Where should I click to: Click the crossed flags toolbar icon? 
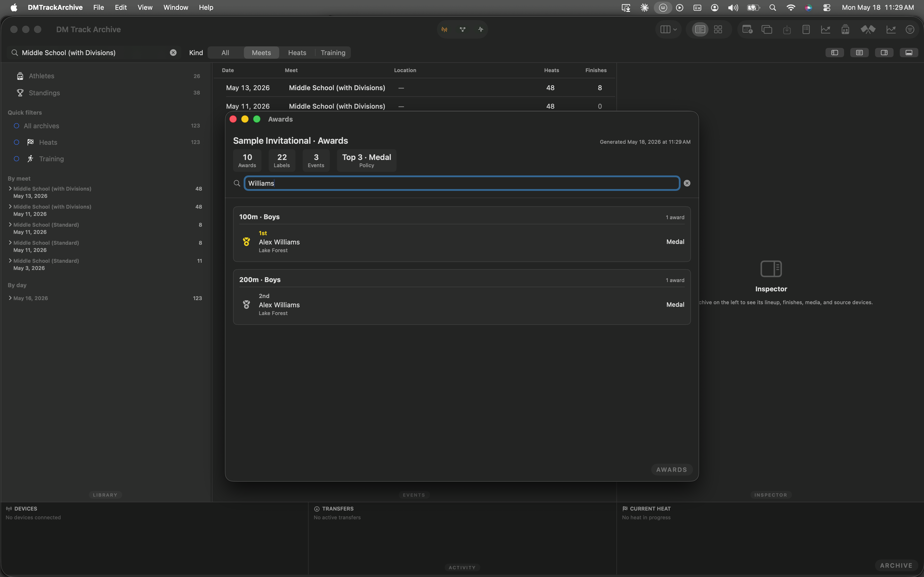tap(868, 29)
